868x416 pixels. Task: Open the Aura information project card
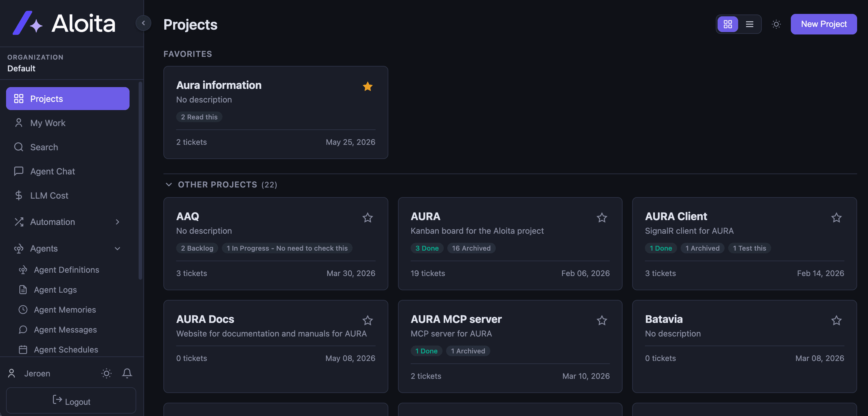(276, 112)
